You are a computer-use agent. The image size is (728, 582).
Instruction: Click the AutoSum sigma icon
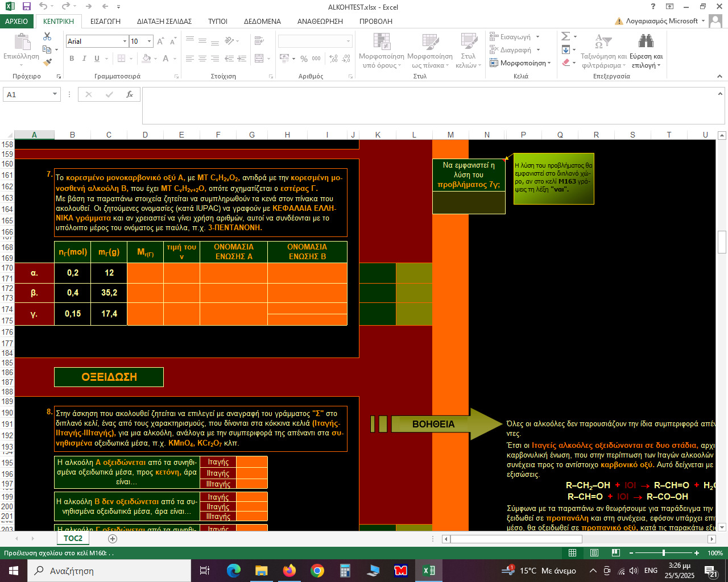565,36
